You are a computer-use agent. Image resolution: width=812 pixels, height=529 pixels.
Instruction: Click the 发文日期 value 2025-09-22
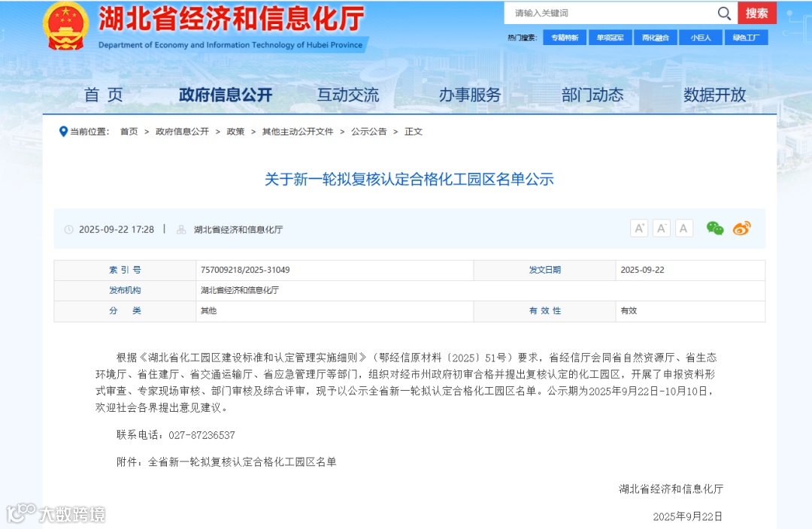coord(643,270)
